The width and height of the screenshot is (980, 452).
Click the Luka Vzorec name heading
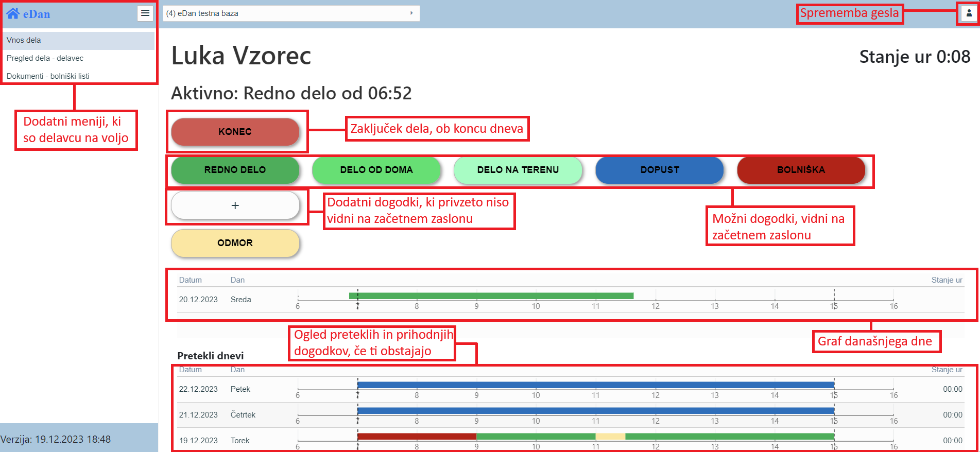click(241, 56)
